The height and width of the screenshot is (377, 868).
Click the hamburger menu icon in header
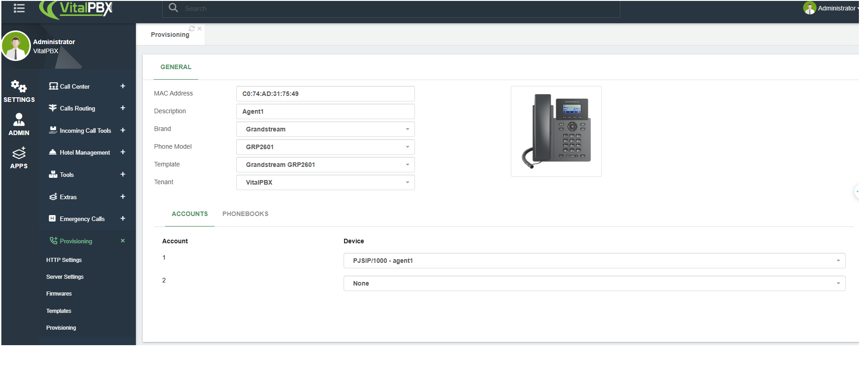[19, 8]
